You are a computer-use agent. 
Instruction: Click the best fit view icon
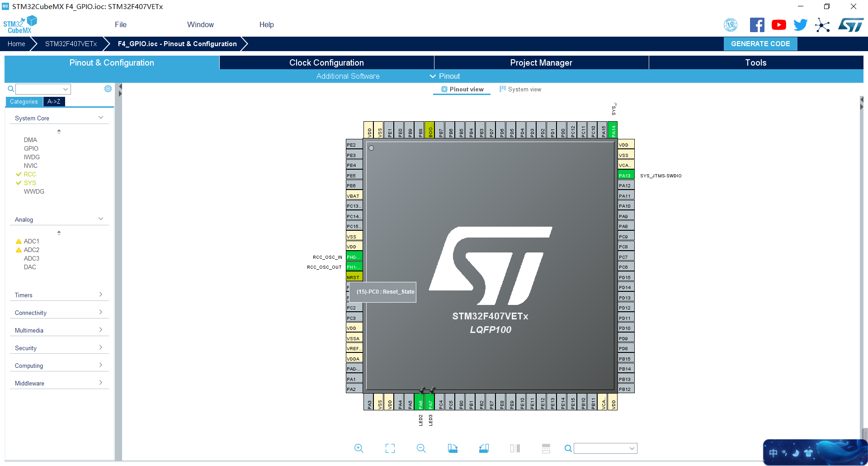click(390, 448)
